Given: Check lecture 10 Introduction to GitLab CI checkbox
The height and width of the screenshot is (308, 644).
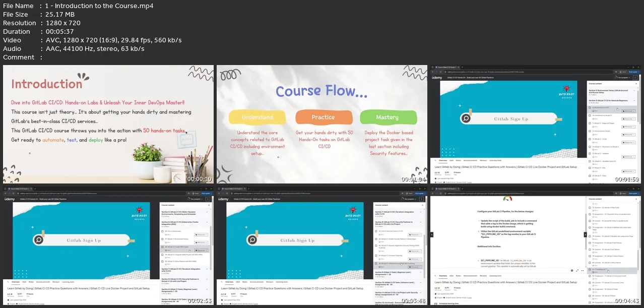Looking at the screenshot, I should [590, 115].
